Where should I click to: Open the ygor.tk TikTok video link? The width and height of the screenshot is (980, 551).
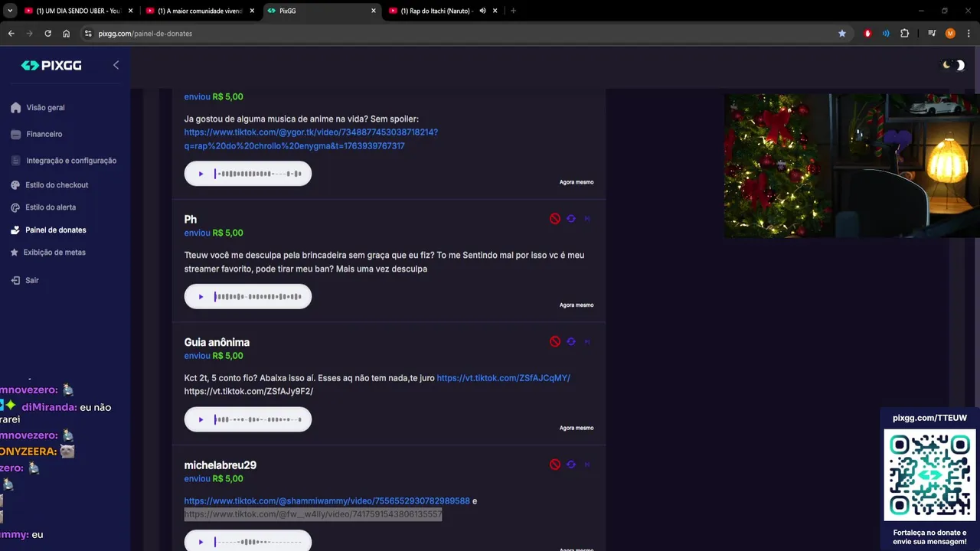click(x=311, y=139)
